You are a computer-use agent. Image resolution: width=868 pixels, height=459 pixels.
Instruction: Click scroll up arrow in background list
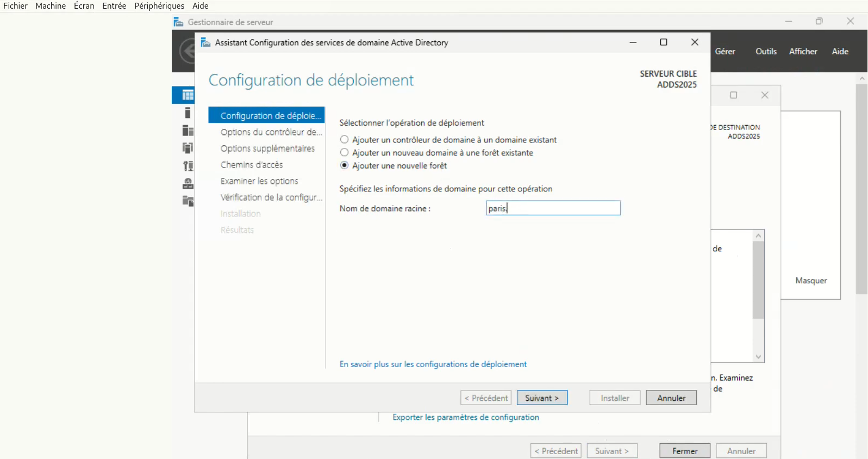(758, 235)
